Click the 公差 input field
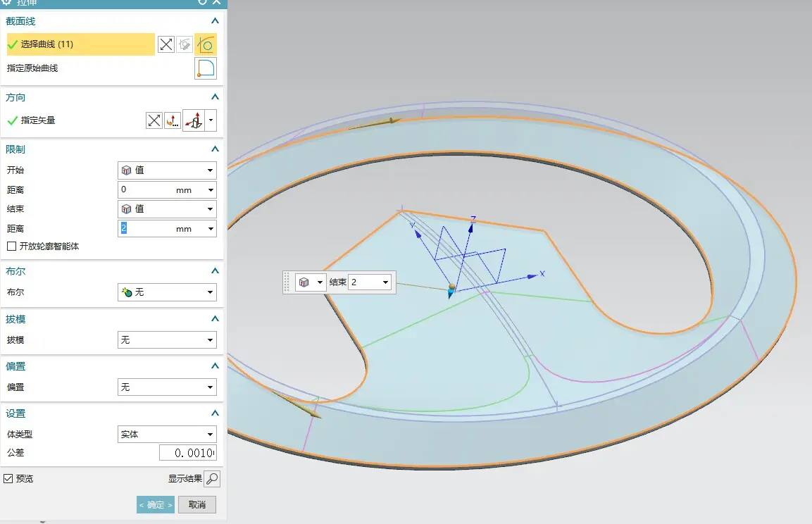This screenshot has width=812, height=524. 187,453
